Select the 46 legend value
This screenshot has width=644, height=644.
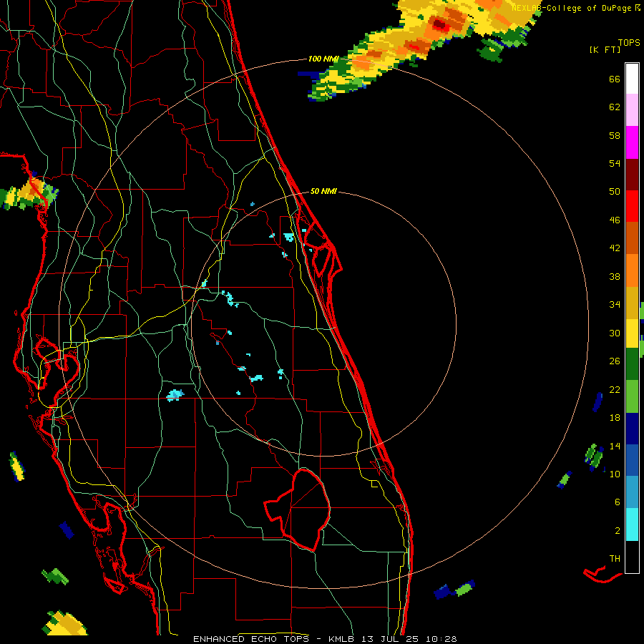pyautogui.click(x=615, y=220)
